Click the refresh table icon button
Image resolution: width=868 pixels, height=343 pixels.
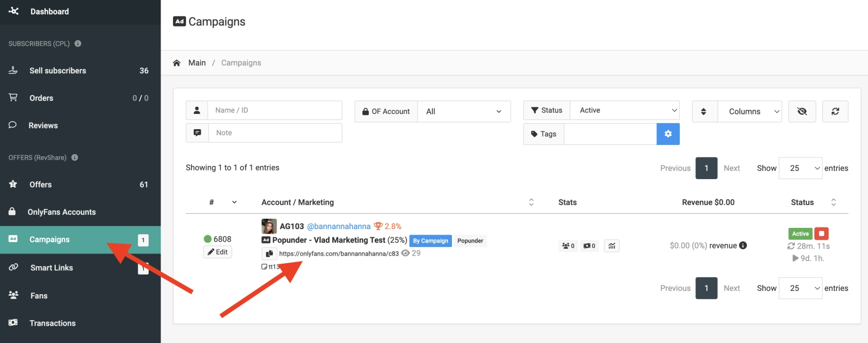pyautogui.click(x=835, y=111)
